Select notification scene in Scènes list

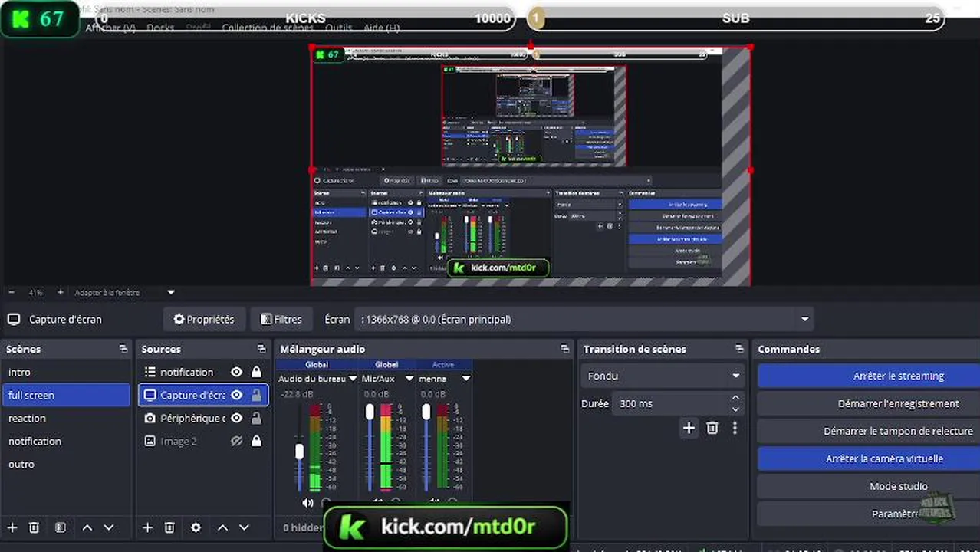pyautogui.click(x=66, y=441)
